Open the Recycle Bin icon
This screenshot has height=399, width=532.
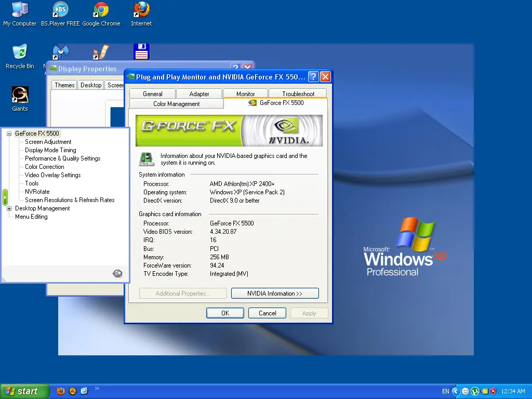point(20,52)
